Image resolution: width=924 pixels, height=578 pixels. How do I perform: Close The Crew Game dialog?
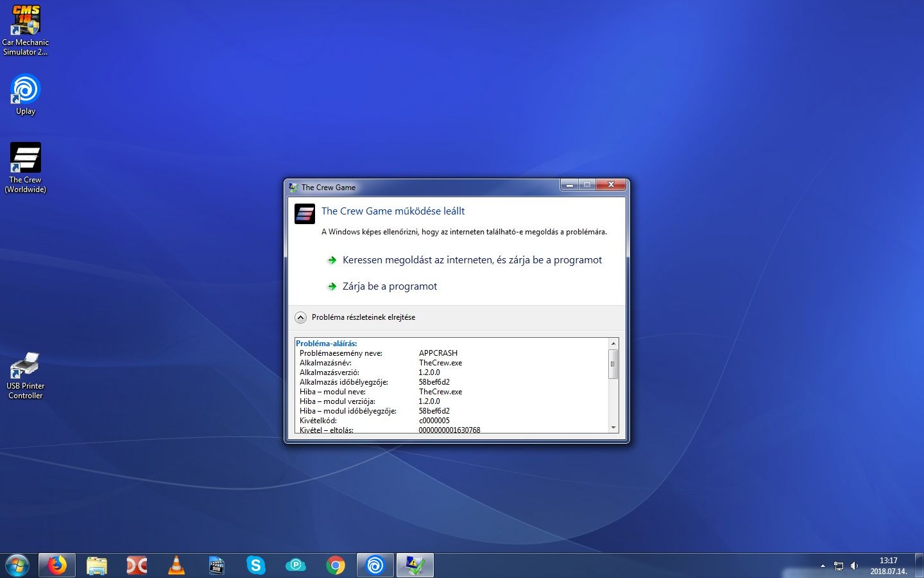(x=611, y=184)
